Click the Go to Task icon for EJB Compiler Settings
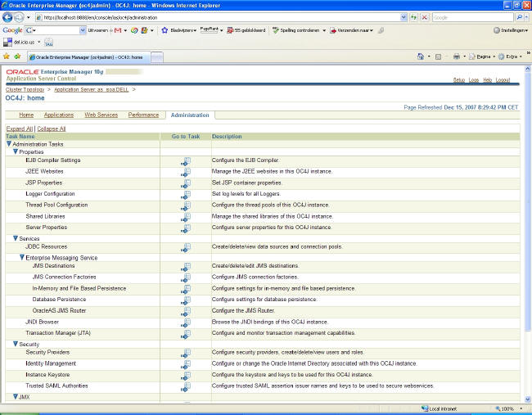The width and height of the screenshot is (532, 415). coord(186,161)
